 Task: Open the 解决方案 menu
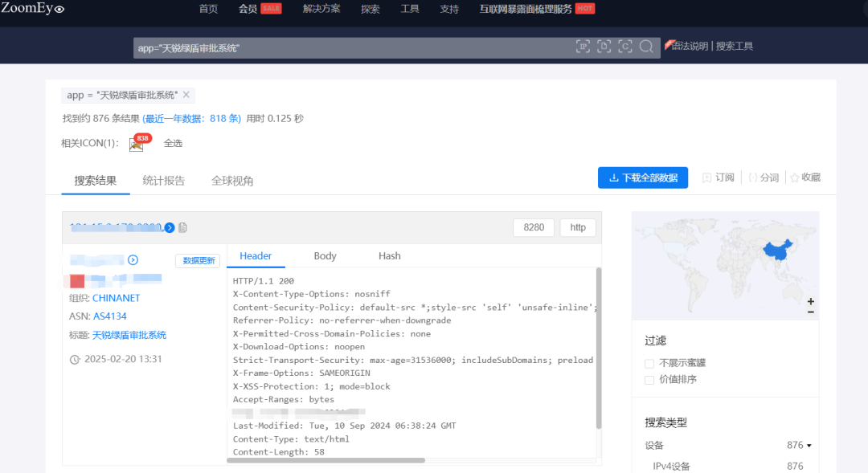[321, 9]
